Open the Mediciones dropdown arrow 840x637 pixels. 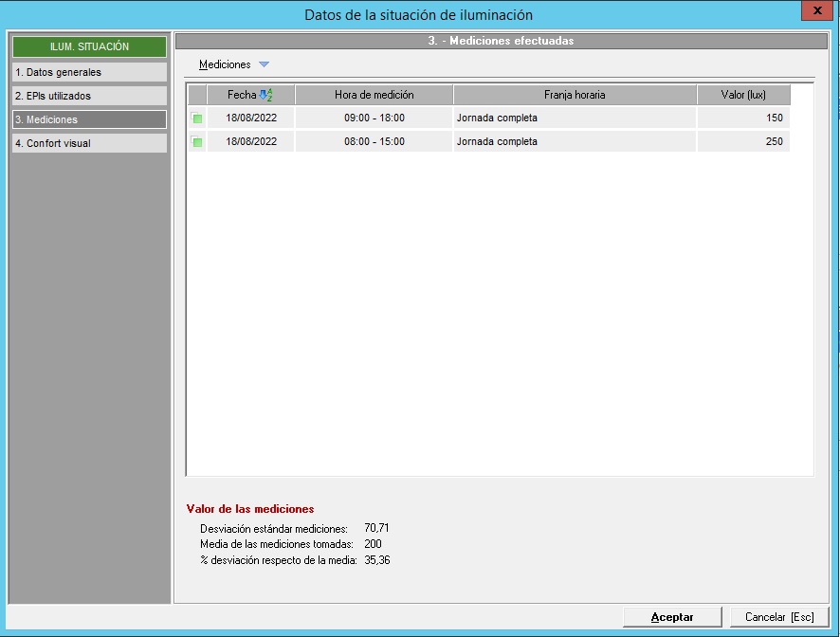(264, 64)
